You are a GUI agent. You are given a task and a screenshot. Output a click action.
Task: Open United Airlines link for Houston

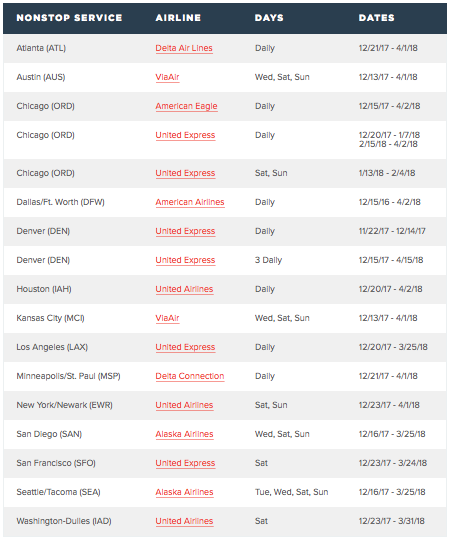184,289
